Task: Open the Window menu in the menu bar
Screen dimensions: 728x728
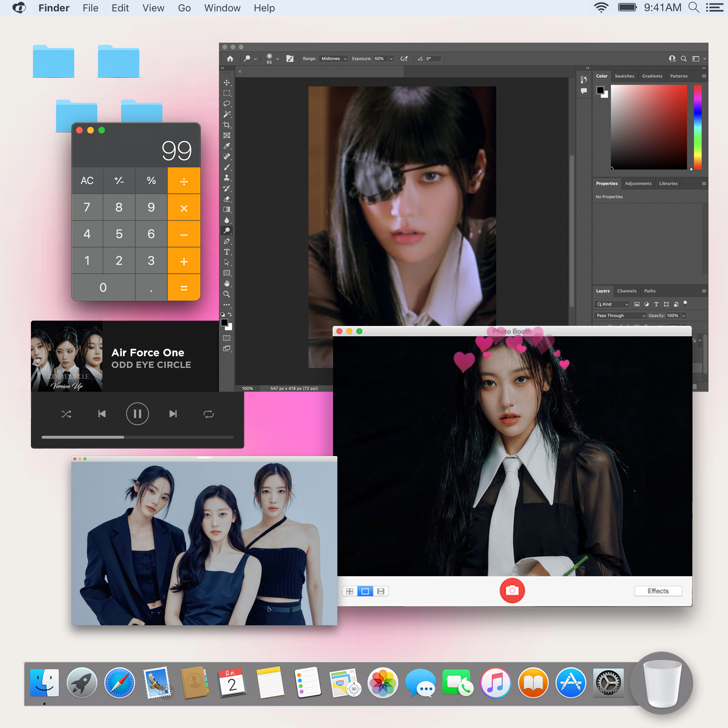Action: (x=222, y=7)
